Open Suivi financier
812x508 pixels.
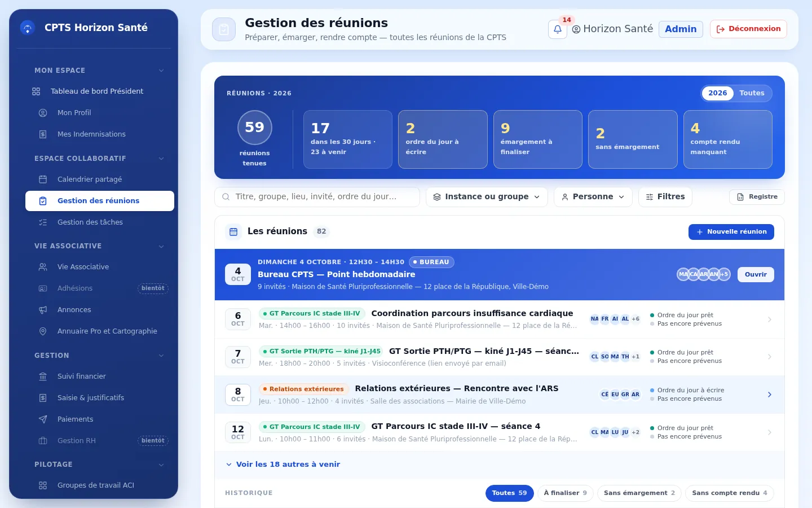(x=99, y=376)
